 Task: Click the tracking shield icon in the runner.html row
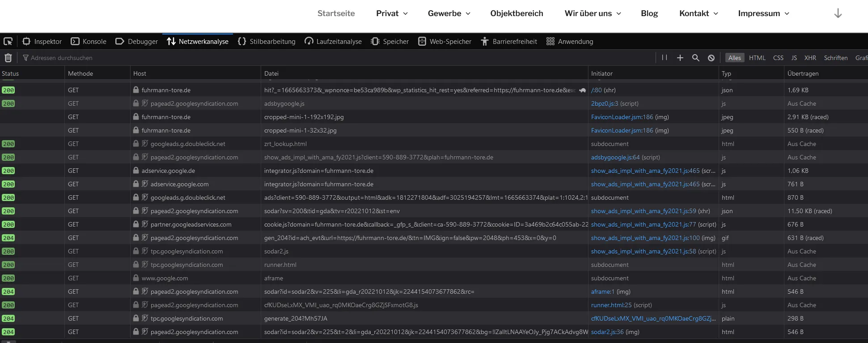pos(145,265)
